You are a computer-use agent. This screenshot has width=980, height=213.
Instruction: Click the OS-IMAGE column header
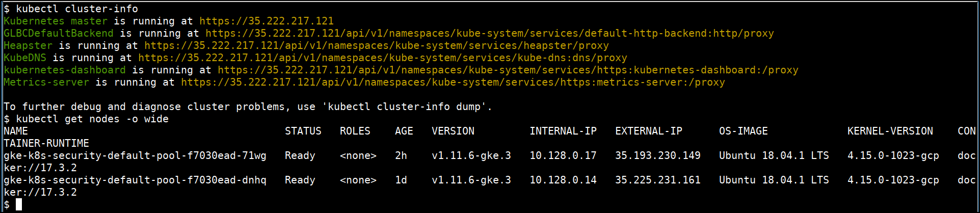pyautogui.click(x=744, y=131)
